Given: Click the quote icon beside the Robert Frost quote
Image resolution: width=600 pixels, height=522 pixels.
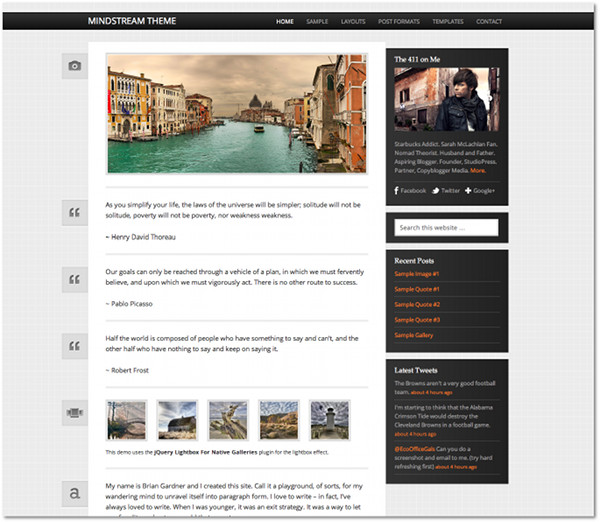Looking at the screenshot, I should pos(75,346).
